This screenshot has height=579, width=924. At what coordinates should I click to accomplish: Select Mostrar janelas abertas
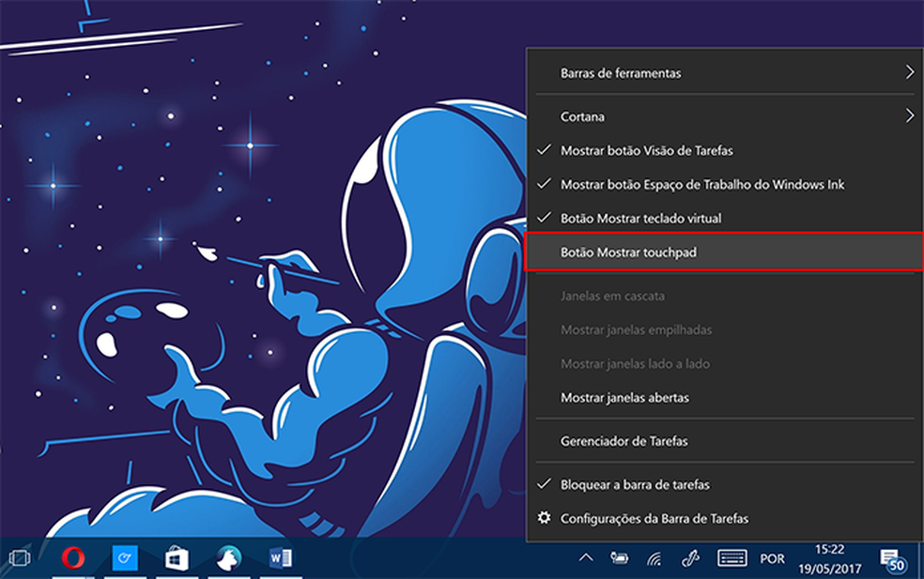(x=725, y=398)
